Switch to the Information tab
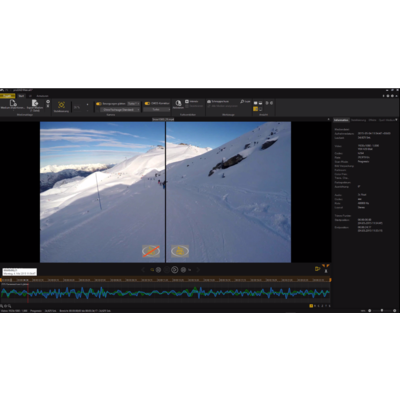 (341, 120)
